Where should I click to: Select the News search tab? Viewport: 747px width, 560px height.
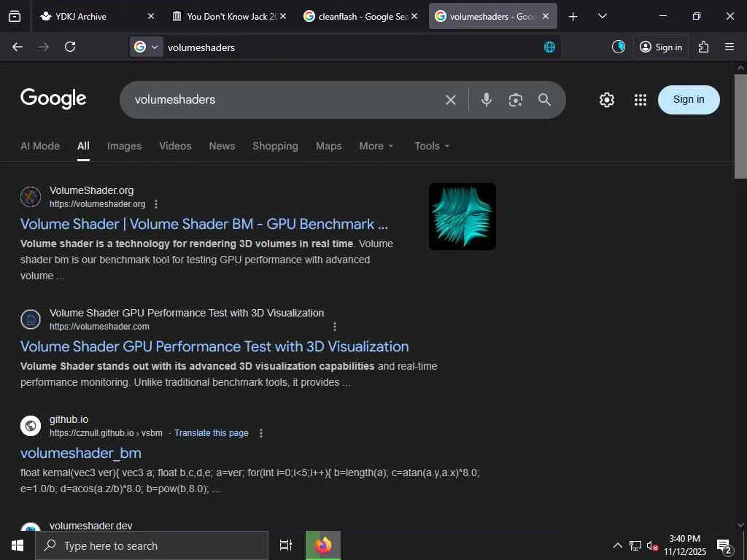click(222, 146)
